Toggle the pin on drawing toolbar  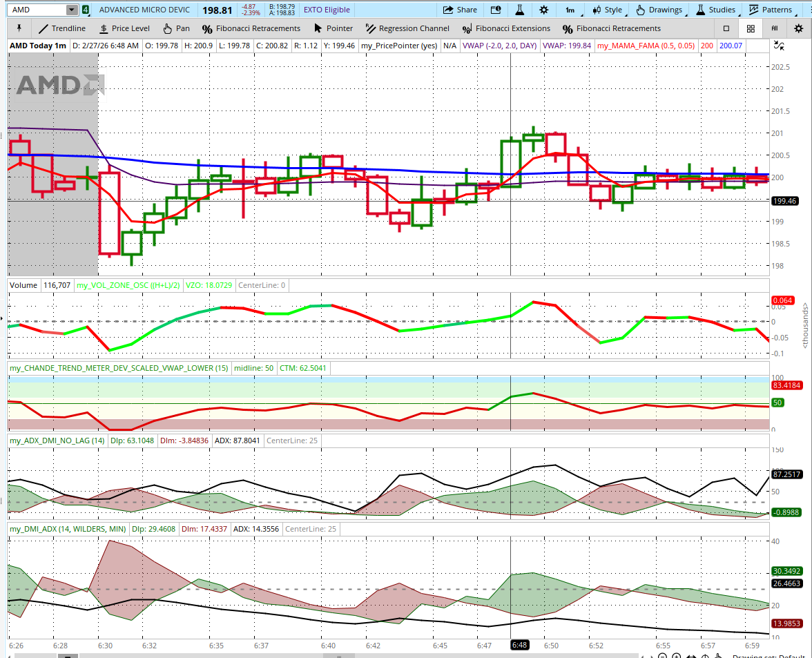click(x=19, y=28)
